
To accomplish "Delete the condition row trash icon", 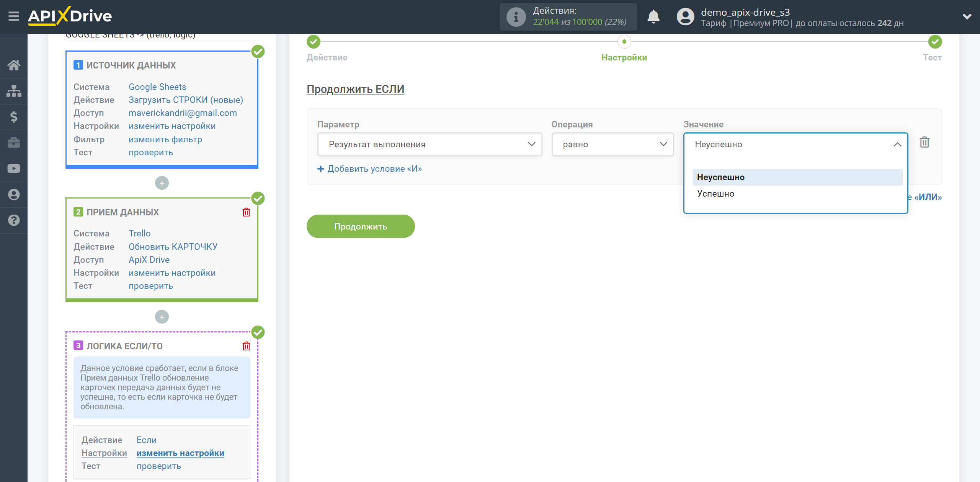I will [x=924, y=142].
